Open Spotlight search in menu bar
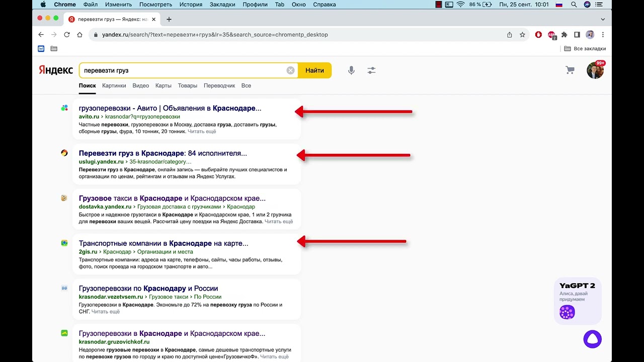 (574, 5)
